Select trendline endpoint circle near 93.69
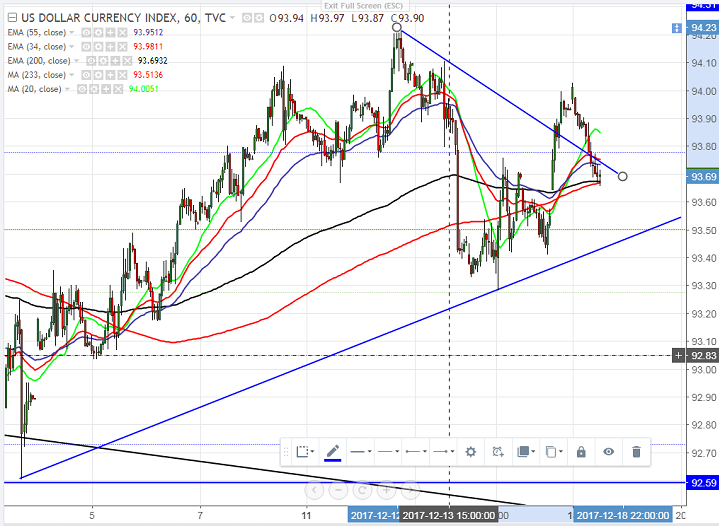Viewport: 719px width, 526px height. point(622,177)
